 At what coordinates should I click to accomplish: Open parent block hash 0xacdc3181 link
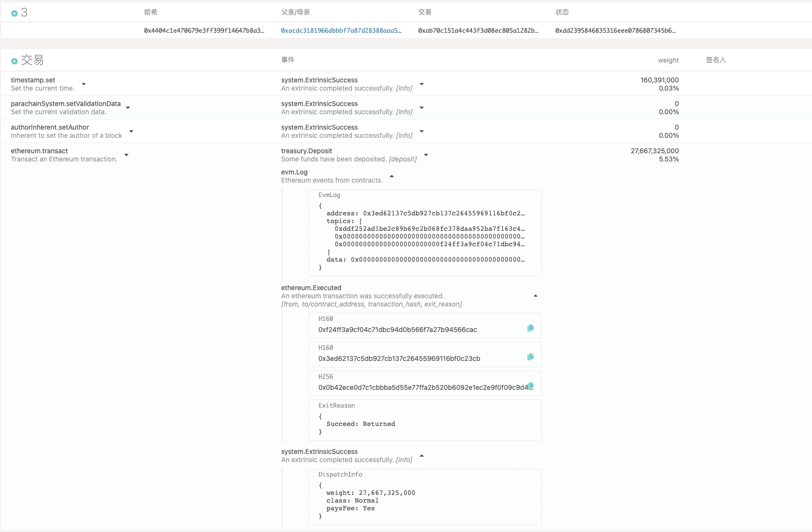[x=341, y=30]
